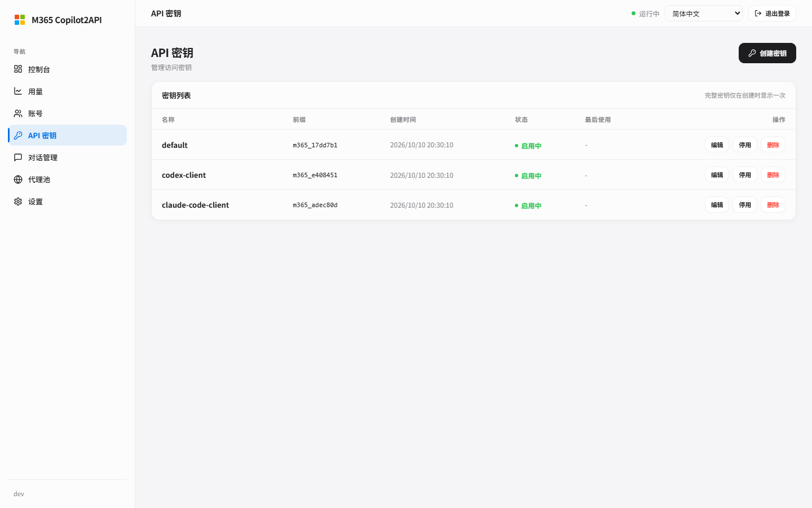
Task: Open the 简体中文 language dropdown
Action: [704, 14]
